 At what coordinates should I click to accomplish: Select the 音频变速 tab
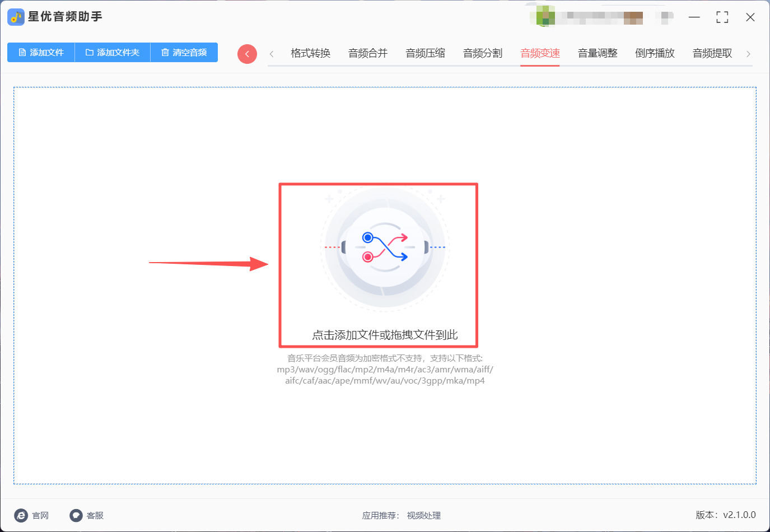pyautogui.click(x=540, y=53)
